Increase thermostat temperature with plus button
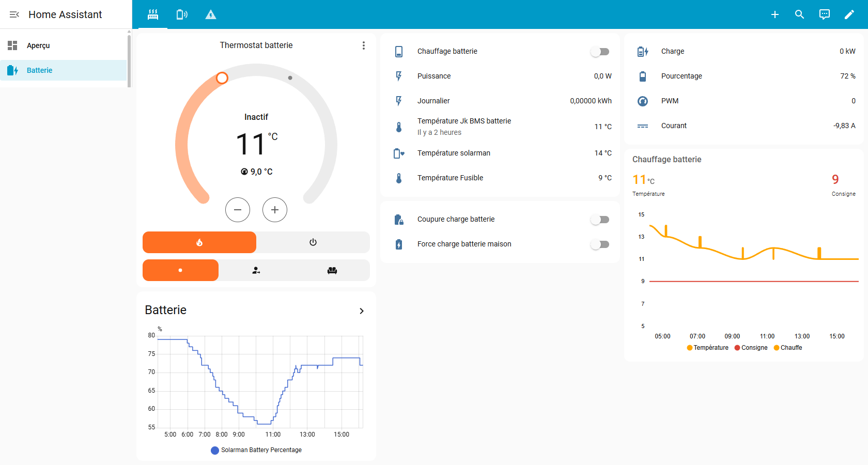Screen dimensions: 868x465 (x=275, y=210)
